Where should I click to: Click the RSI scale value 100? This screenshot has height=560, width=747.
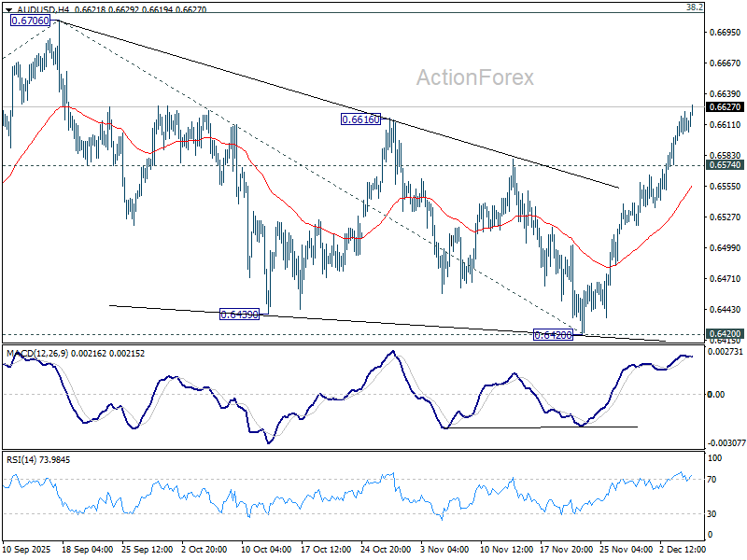coord(715,458)
